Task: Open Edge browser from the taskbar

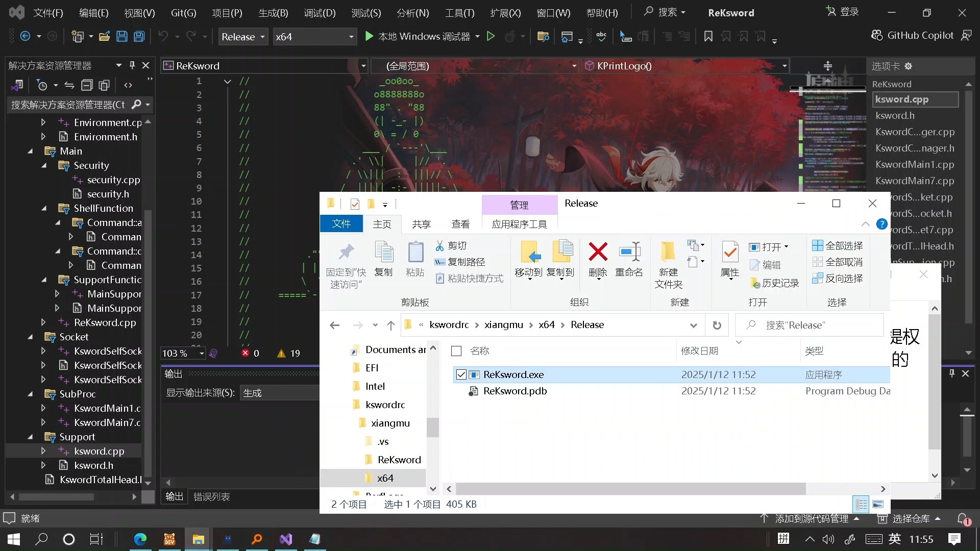Action: [x=140, y=539]
